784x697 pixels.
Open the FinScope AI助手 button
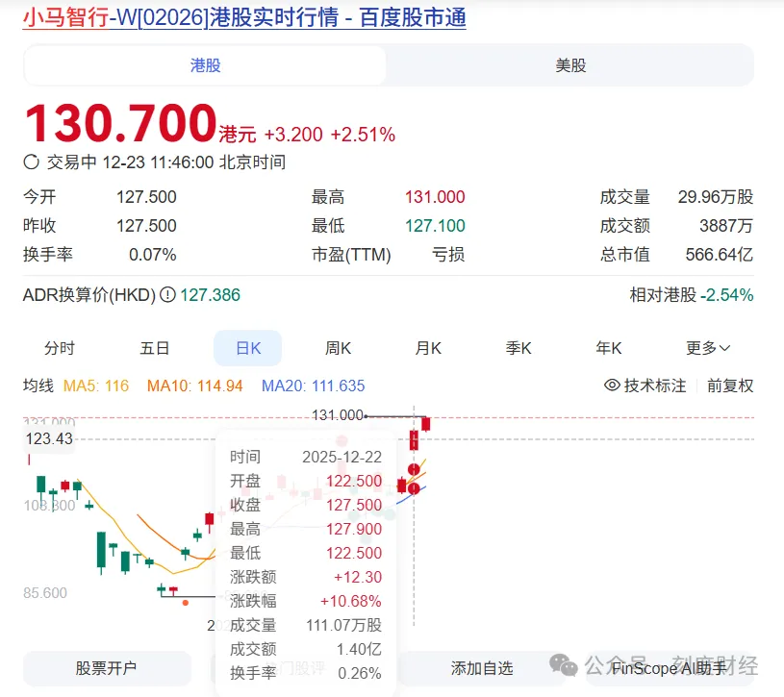(x=671, y=668)
